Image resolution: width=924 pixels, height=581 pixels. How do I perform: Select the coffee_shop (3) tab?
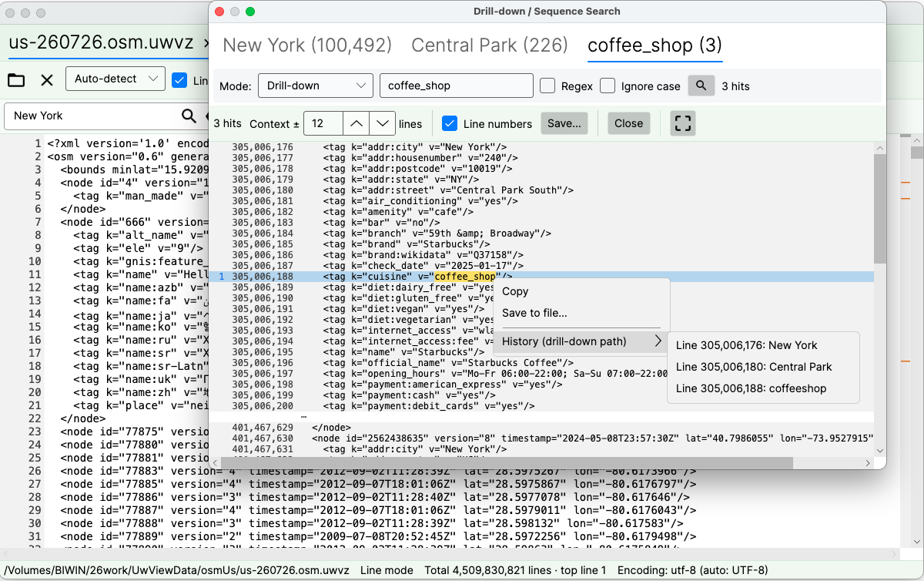pos(654,45)
